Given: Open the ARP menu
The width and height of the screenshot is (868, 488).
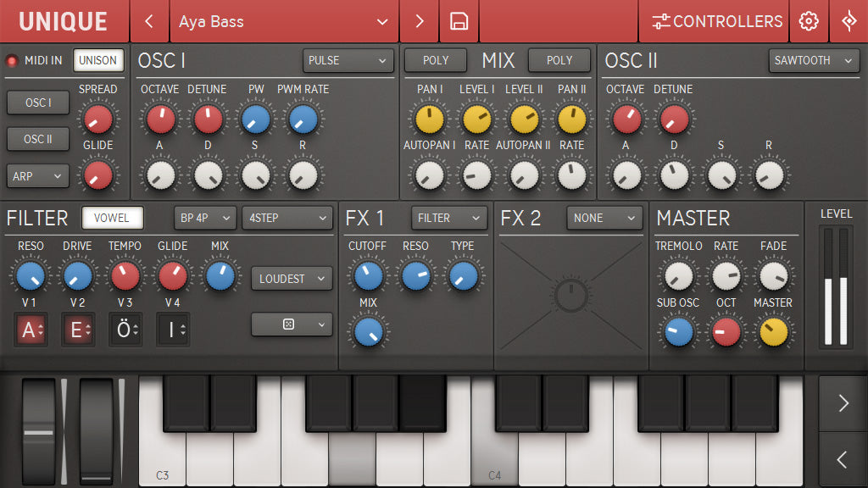Looking at the screenshot, I should coord(37,176).
